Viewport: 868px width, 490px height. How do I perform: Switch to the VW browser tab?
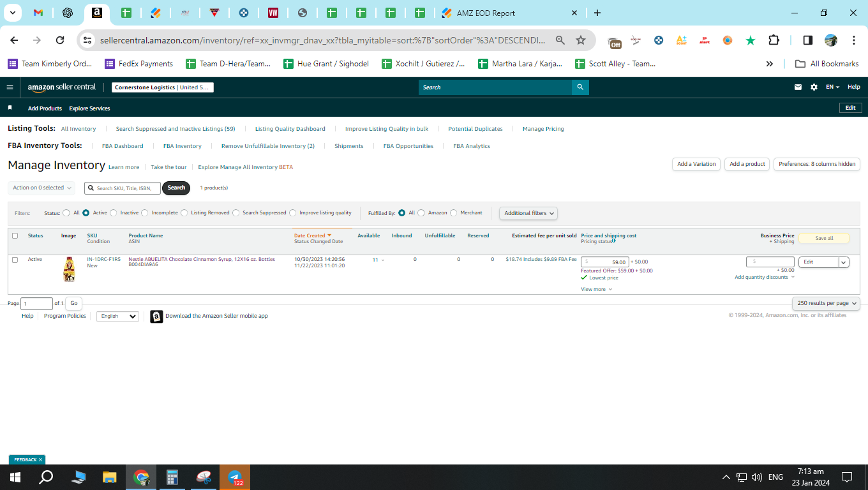(x=273, y=13)
